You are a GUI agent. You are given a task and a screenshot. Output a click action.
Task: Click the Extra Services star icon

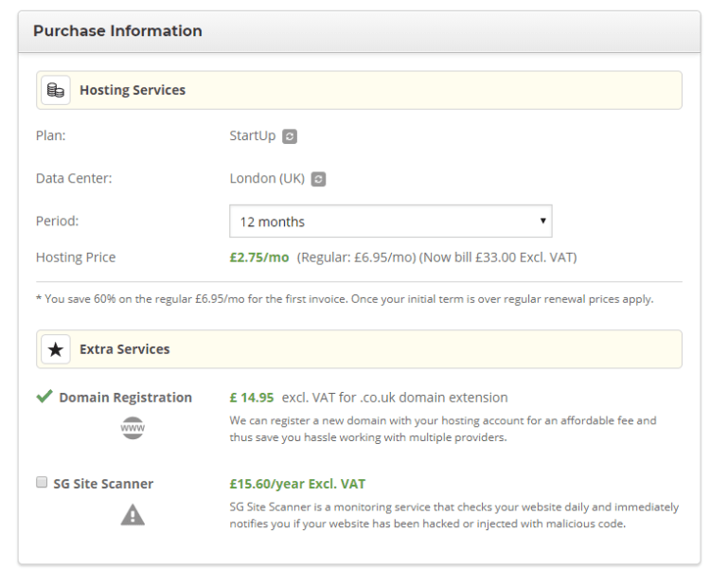tap(56, 349)
